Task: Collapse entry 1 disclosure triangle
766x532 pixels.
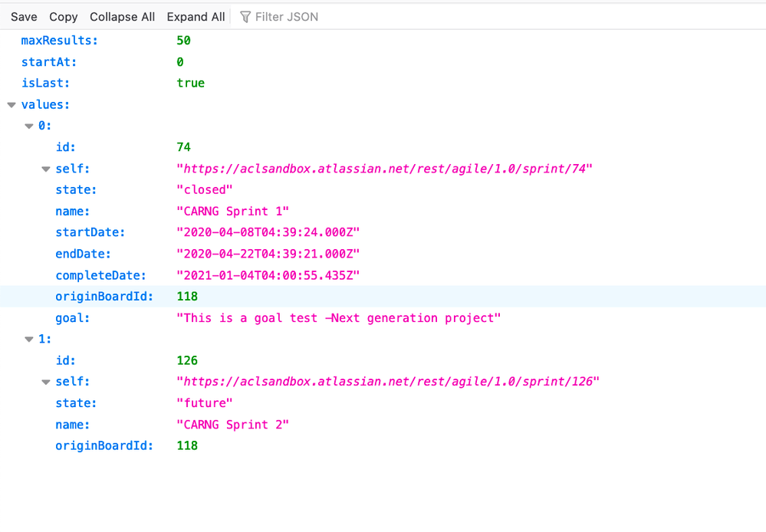Action: [x=29, y=339]
